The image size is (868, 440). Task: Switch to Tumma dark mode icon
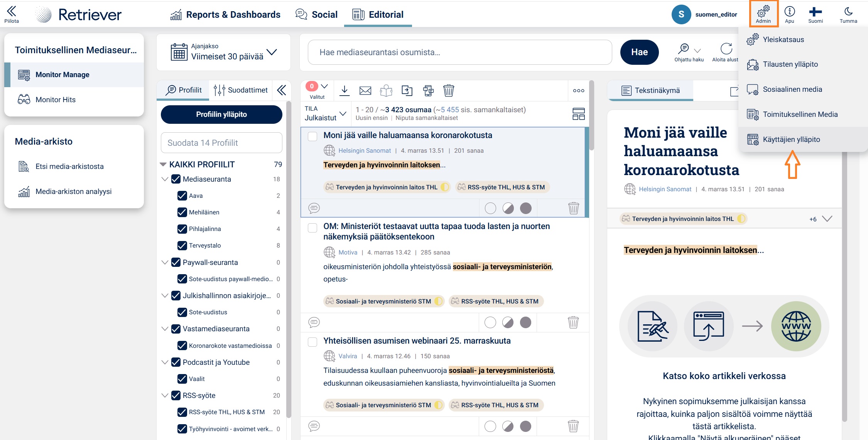tap(848, 12)
